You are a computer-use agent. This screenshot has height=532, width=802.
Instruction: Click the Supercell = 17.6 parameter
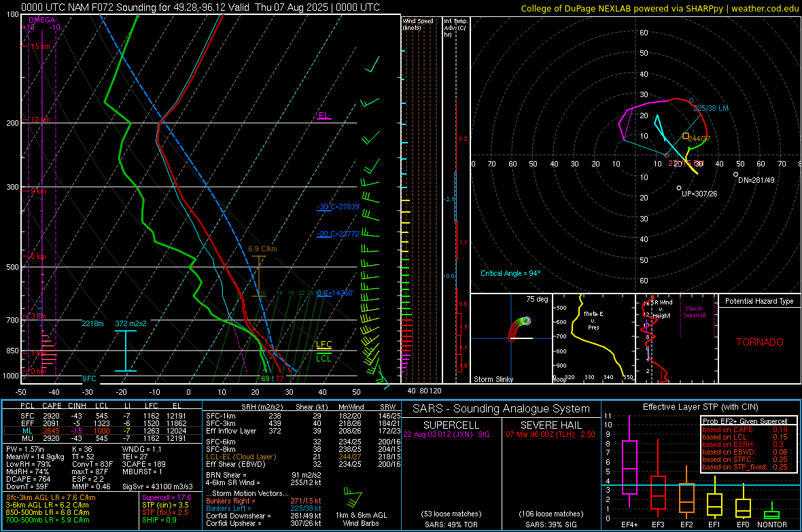pyautogui.click(x=167, y=497)
